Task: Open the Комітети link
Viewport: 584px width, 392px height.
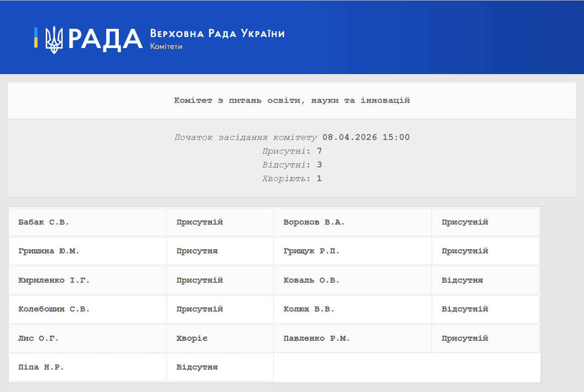Action: click(x=166, y=47)
